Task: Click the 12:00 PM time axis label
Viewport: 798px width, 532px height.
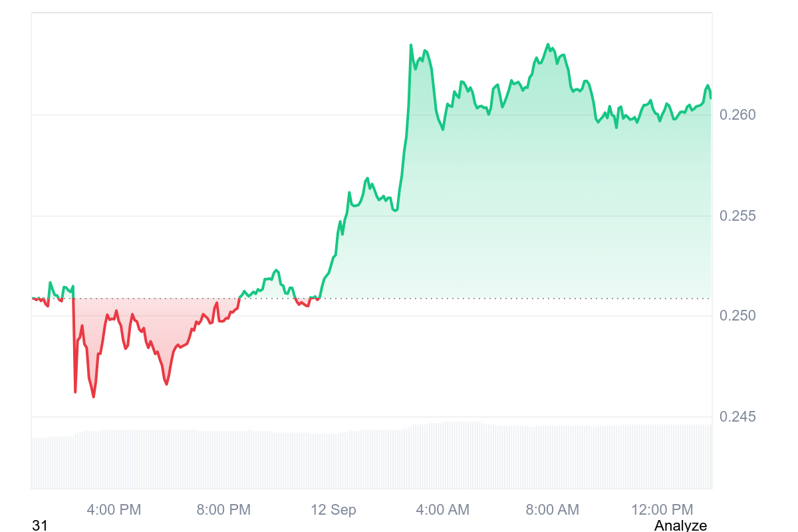Action: click(x=661, y=510)
